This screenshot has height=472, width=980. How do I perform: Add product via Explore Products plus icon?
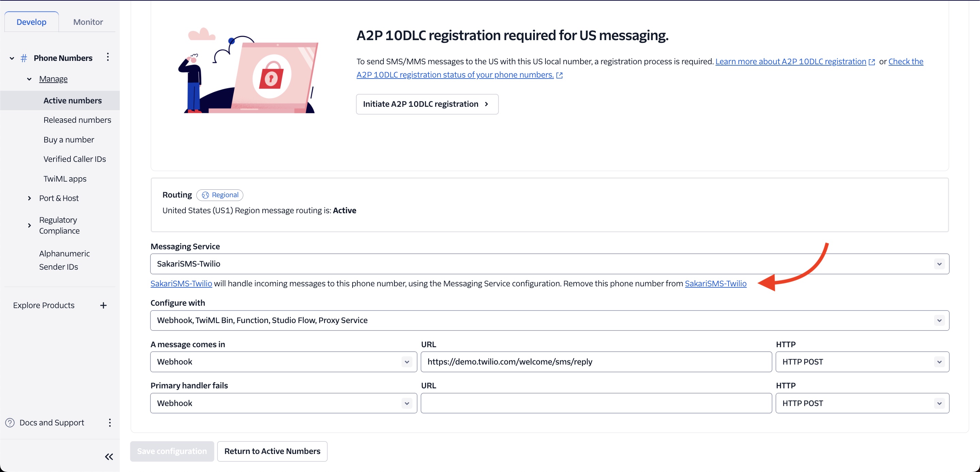click(x=103, y=305)
